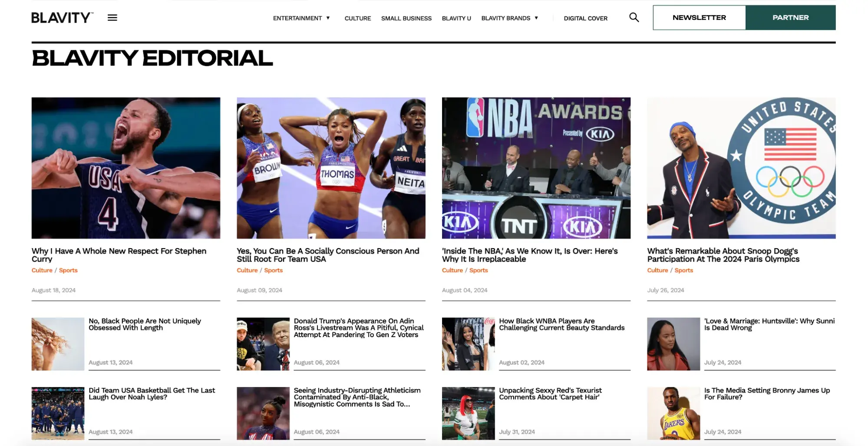Open 'How Black WNBA Players' headline
868x446 pixels.
(561, 324)
